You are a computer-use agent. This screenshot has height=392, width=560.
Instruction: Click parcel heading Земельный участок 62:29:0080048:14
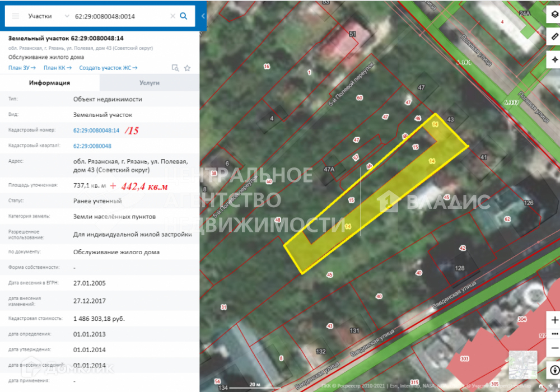[66, 38]
